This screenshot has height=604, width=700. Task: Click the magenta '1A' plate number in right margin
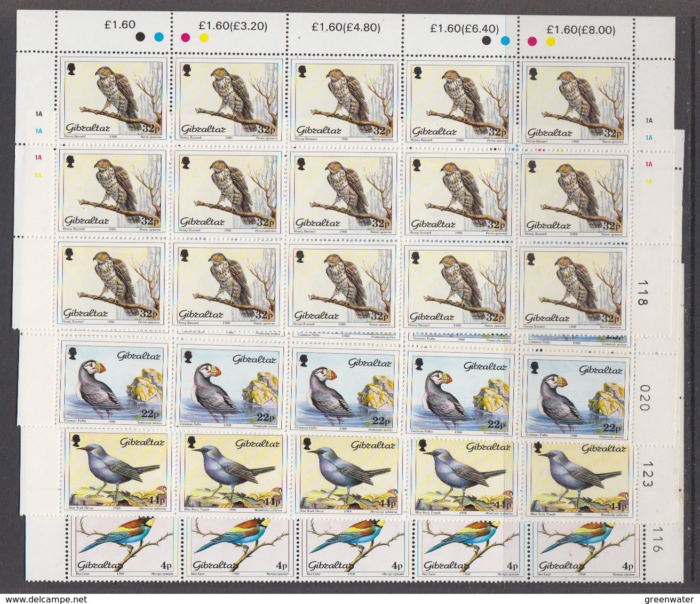tap(649, 164)
